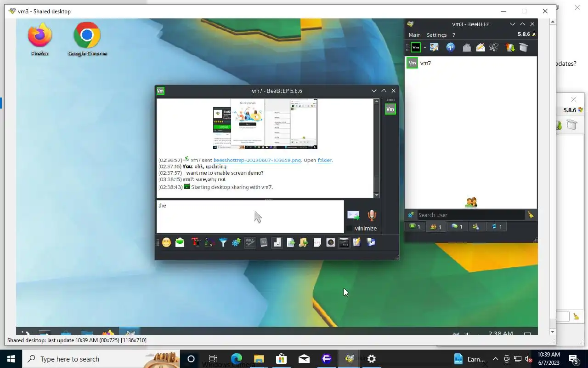Compose message with envelope pencil icon
The image size is (588, 368).
point(481,47)
